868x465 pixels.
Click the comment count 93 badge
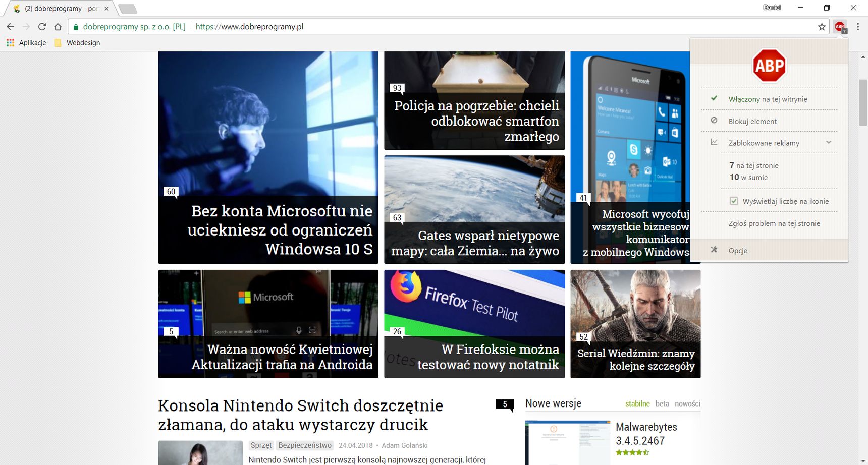point(397,88)
